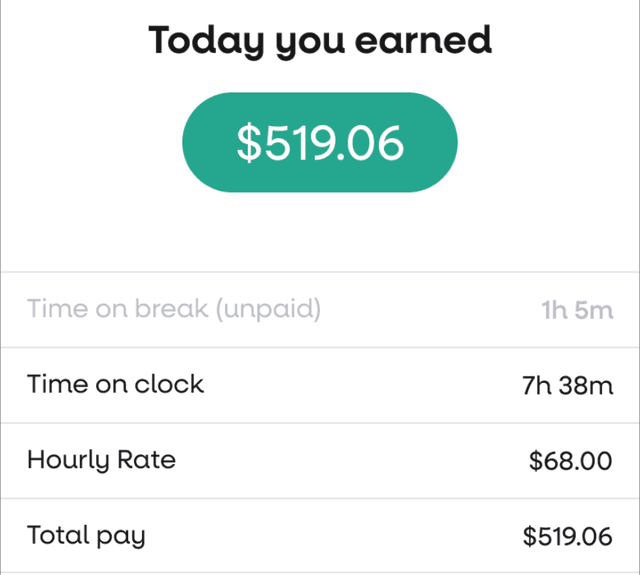The width and height of the screenshot is (640, 575).
Task: Click the 7h 38m clocked time value
Action: pos(567,385)
